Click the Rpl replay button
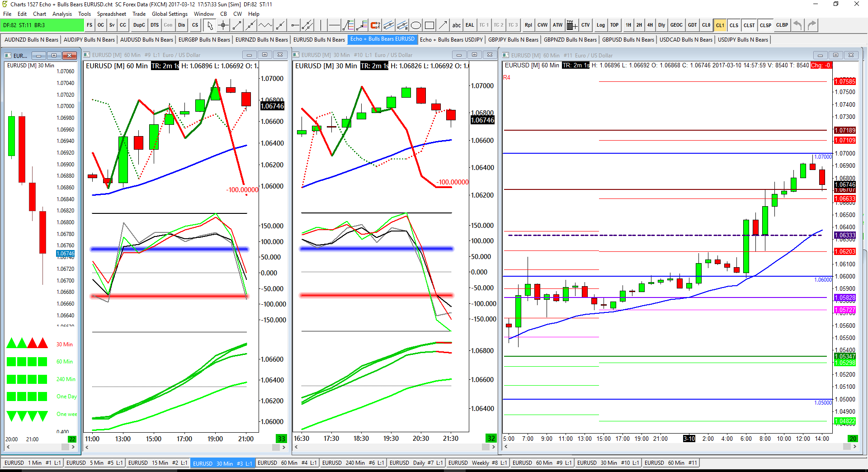Viewport: 868px width, 472px height. coord(528,25)
